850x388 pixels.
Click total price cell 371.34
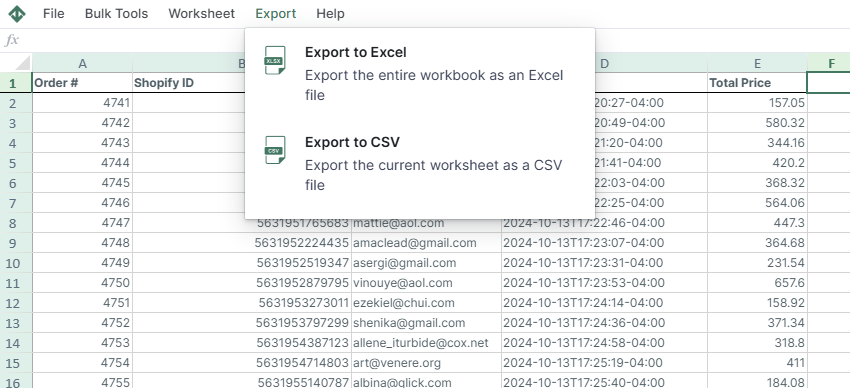point(757,324)
